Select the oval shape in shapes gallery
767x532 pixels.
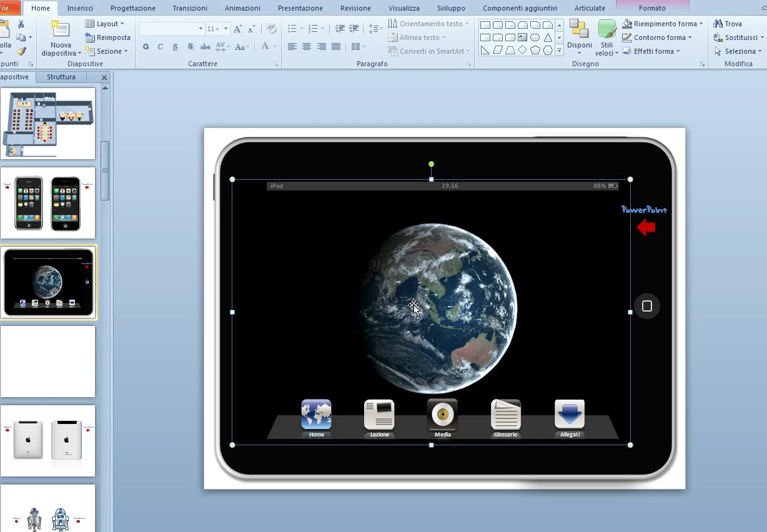(x=535, y=37)
